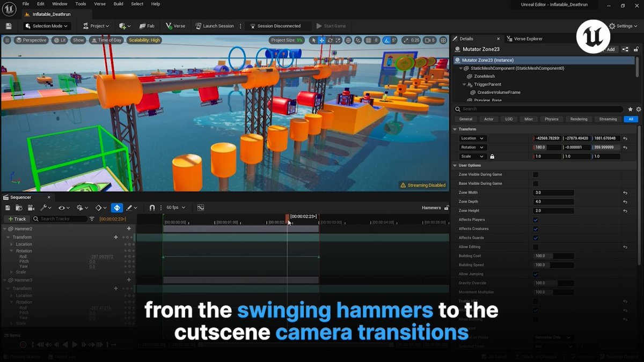Select the Physics filter tab
644x362 pixels.
[x=551, y=119]
